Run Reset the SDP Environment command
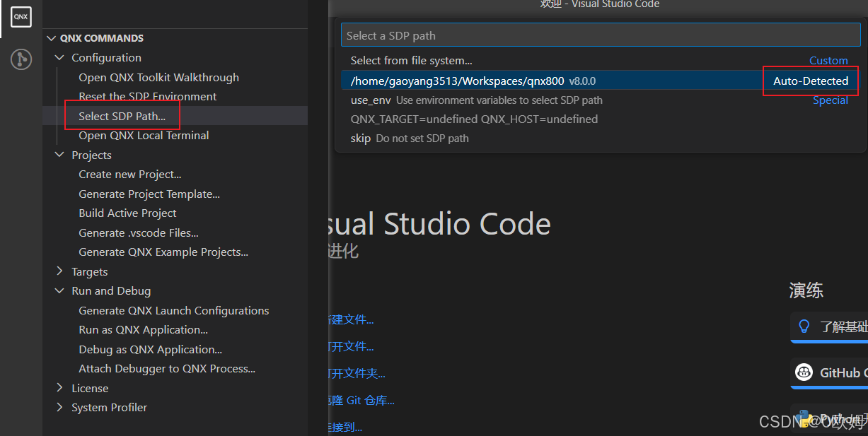This screenshot has height=436, width=868. coord(148,96)
